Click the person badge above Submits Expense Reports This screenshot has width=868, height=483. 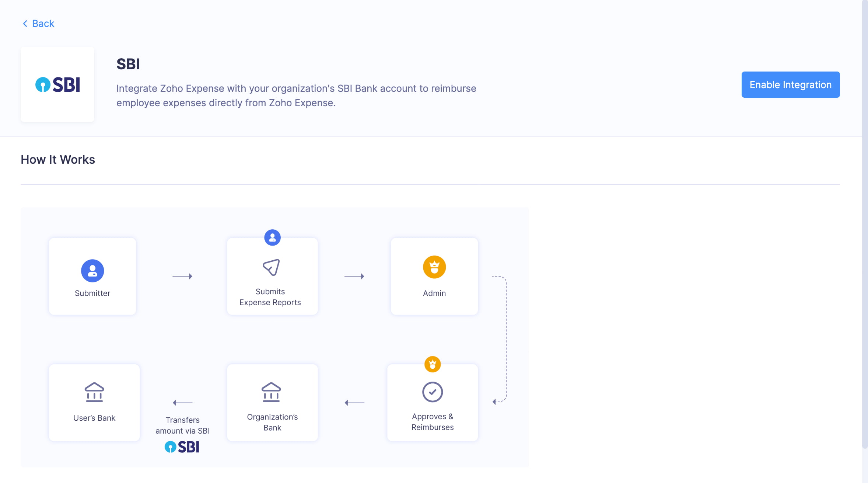pos(272,237)
